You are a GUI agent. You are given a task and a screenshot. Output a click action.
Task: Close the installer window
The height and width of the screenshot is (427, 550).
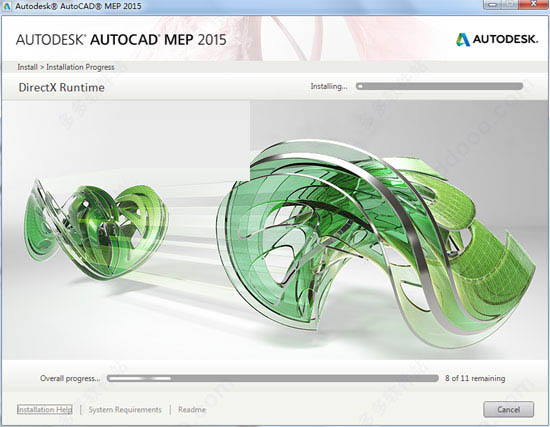(x=533, y=4)
